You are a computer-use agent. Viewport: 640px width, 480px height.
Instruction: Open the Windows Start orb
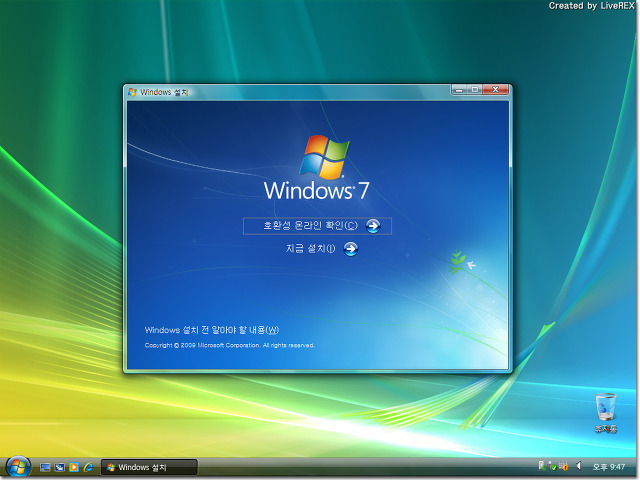tap(18, 467)
